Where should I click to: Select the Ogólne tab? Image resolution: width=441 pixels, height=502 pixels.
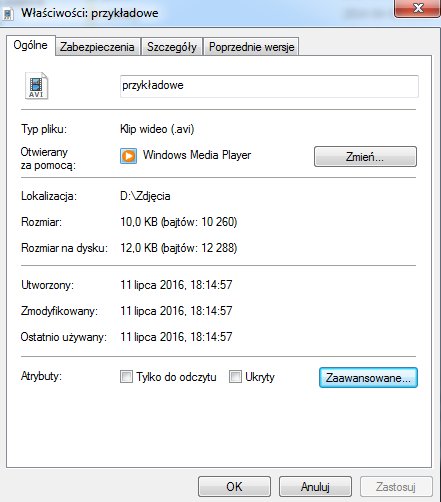30,45
